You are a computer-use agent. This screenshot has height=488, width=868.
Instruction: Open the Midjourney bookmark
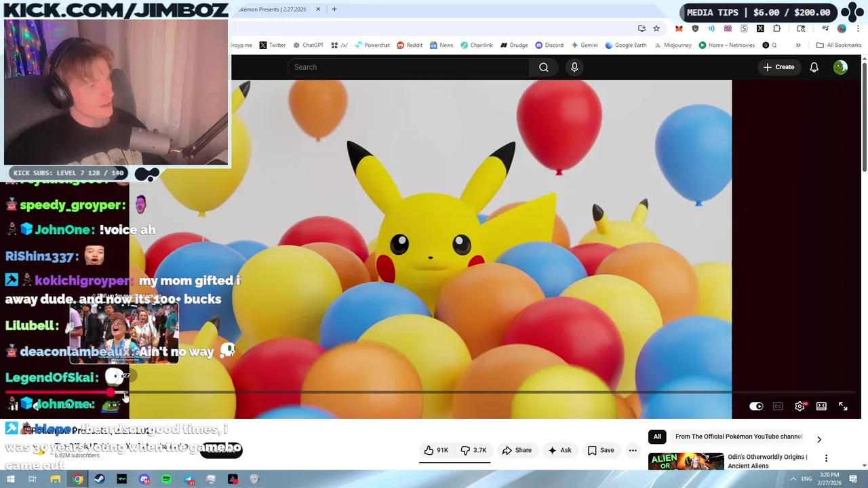[x=672, y=45]
